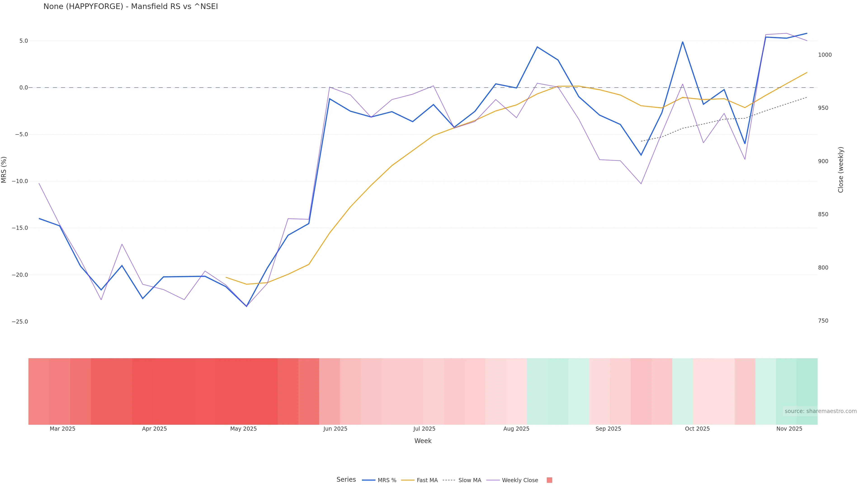Select the Close (weekly) axis title
Image resolution: width=868 pixels, height=488 pixels.
pos(841,169)
